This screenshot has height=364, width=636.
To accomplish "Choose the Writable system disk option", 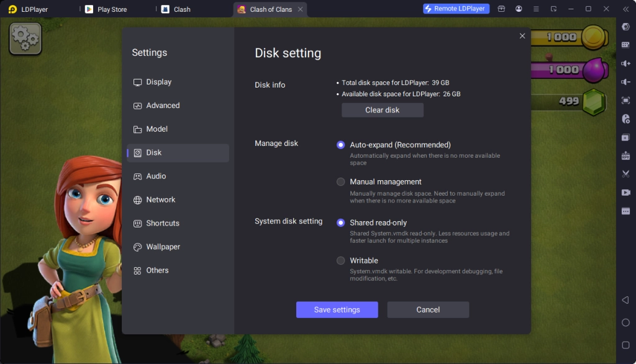I will click(x=340, y=261).
